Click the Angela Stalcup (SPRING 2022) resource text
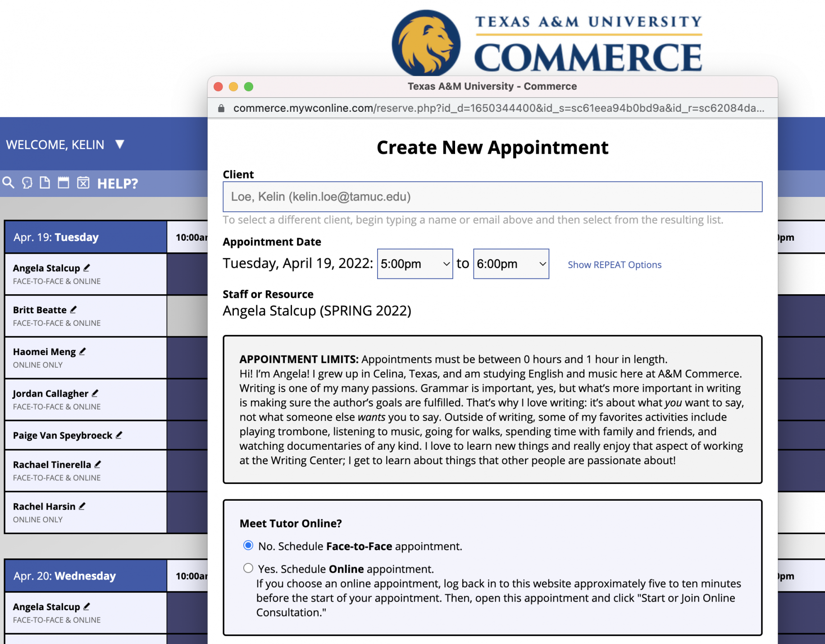The image size is (825, 644). coord(317,311)
